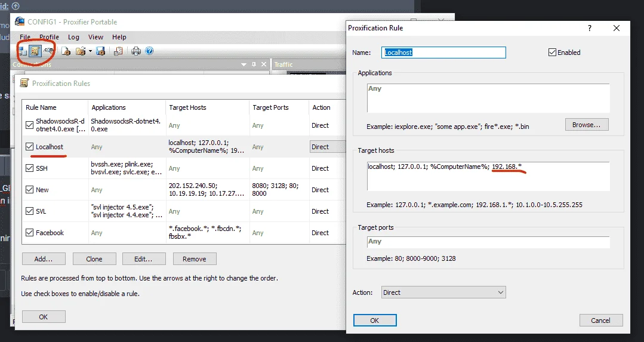Uncheck the New rule checkbox
The width and height of the screenshot is (644, 342).
pos(30,190)
